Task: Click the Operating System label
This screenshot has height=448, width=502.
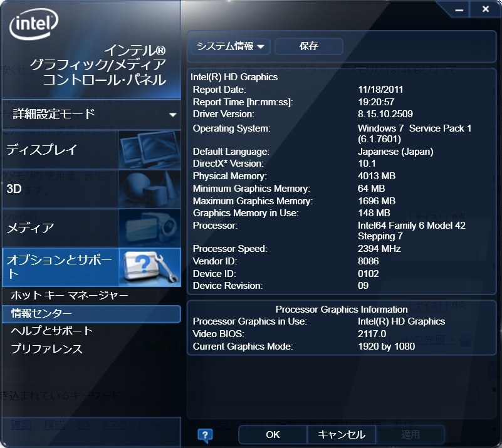Action: click(231, 128)
